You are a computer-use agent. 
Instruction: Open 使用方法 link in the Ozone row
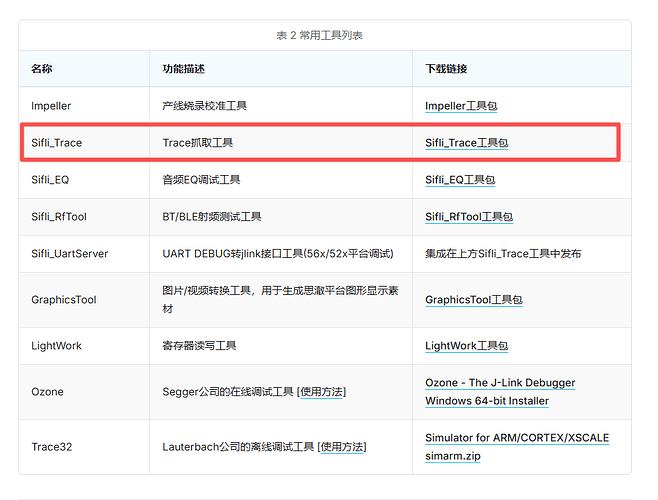pos(321,392)
